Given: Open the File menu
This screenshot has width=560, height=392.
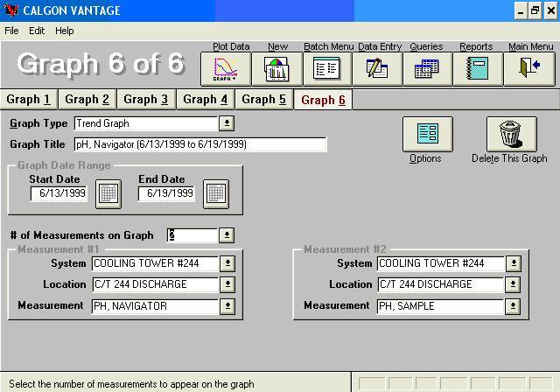Looking at the screenshot, I should point(11,31).
